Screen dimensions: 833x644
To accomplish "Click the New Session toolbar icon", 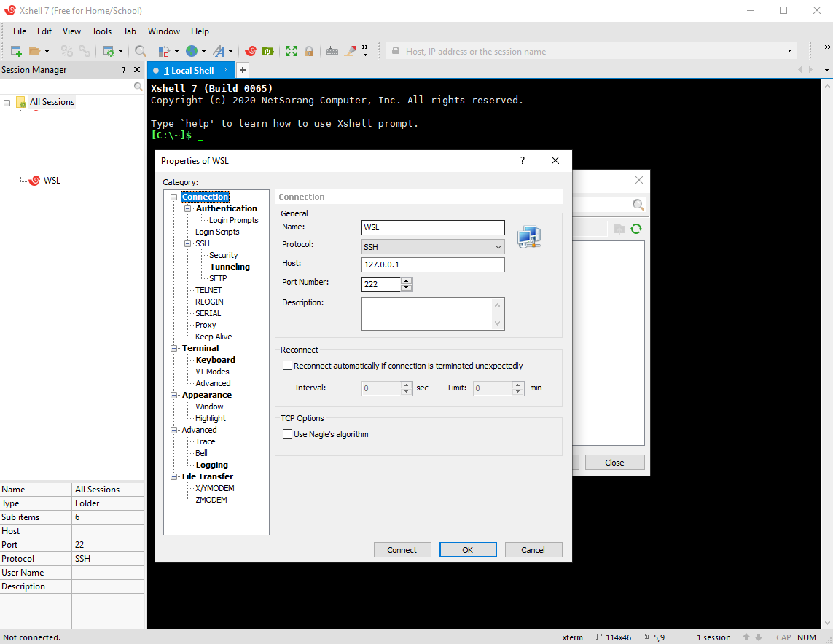I will pyautogui.click(x=17, y=52).
